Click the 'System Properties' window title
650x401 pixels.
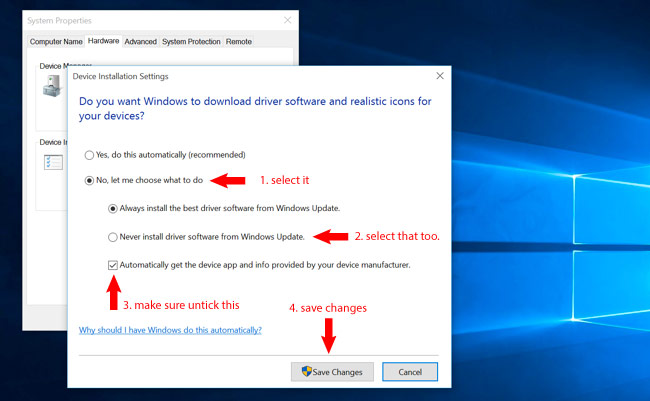59,21
